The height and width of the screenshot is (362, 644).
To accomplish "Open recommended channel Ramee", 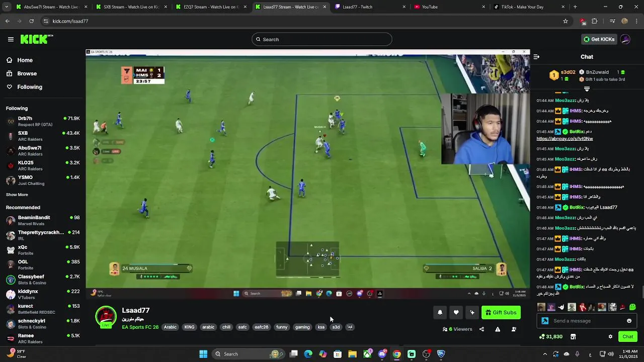I will 43,338.
